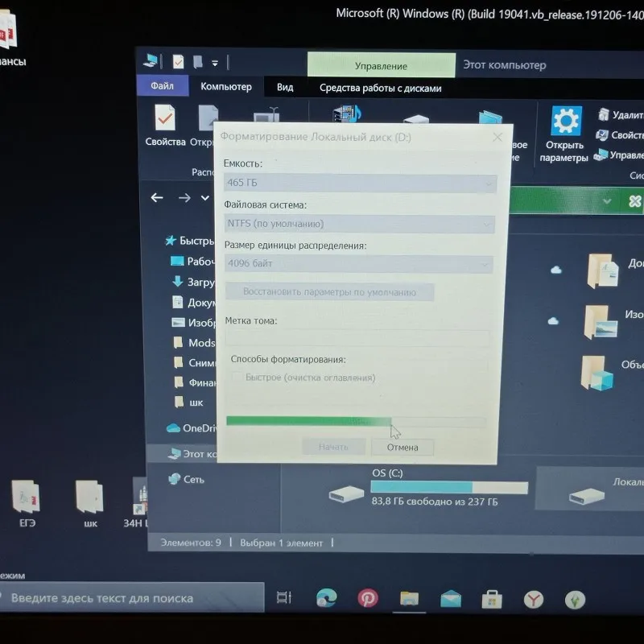Open the Вид ribbon tab
644x644 pixels.
(285, 88)
